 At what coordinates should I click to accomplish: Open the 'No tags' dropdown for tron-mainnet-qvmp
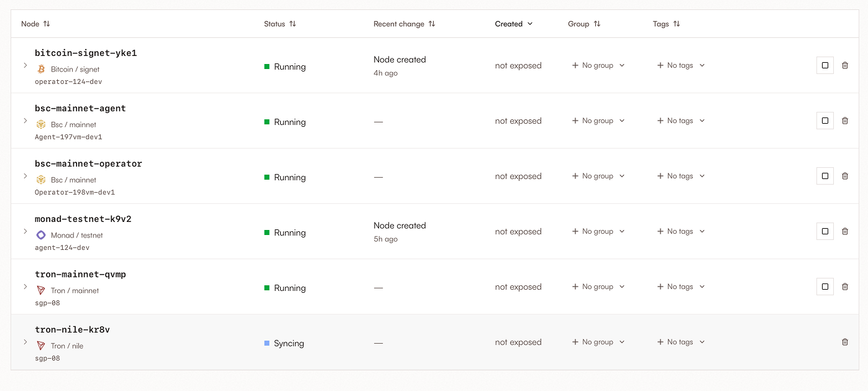point(681,287)
